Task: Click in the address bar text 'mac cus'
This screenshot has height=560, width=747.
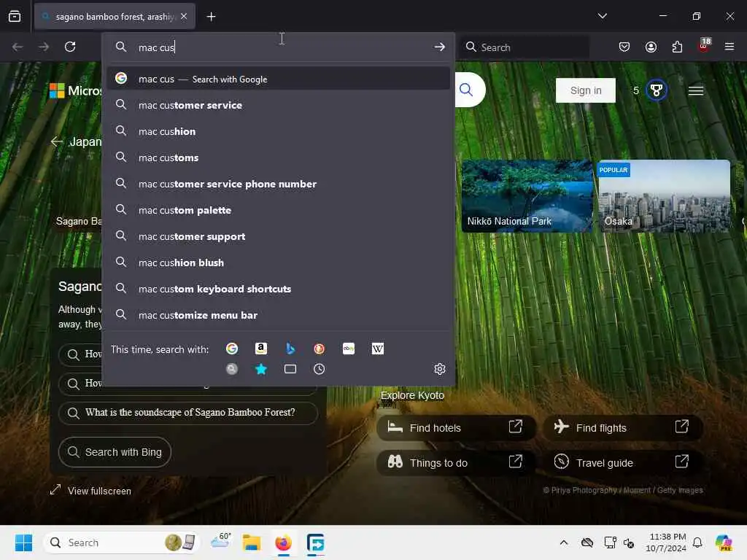Action: pos(156,47)
